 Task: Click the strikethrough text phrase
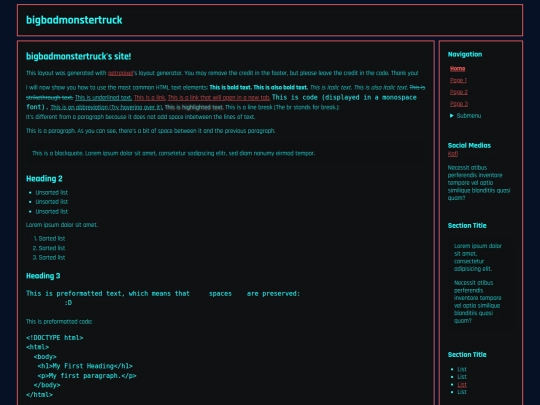pyautogui.click(x=226, y=92)
